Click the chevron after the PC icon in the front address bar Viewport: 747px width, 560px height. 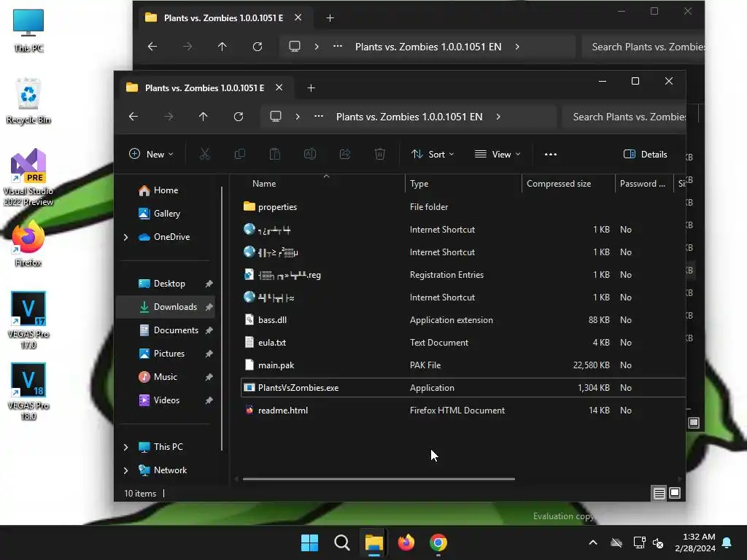(298, 117)
